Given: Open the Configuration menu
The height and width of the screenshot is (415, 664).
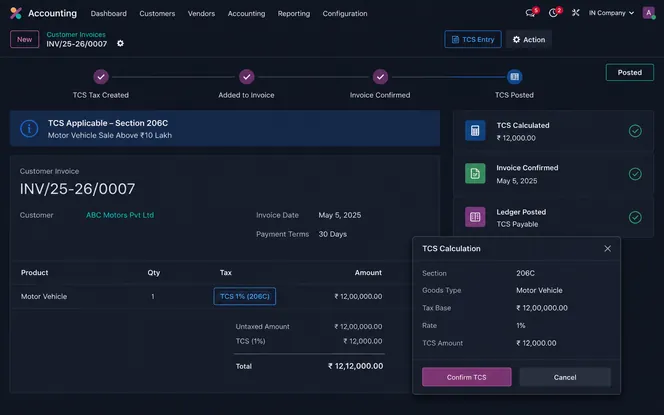Looking at the screenshot, I should pyautogui.click(x=345, y=14).
